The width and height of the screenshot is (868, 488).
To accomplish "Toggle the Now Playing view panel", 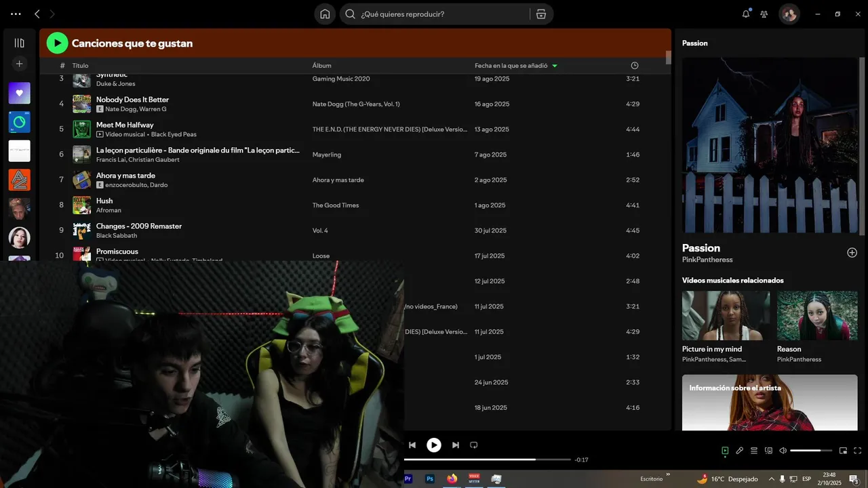I will (x=725, y=450).
